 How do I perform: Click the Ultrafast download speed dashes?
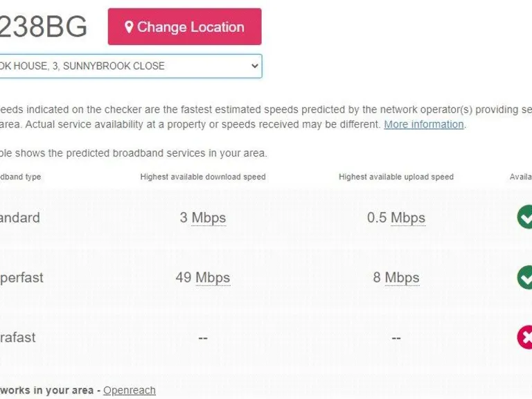tap(202, 338)
